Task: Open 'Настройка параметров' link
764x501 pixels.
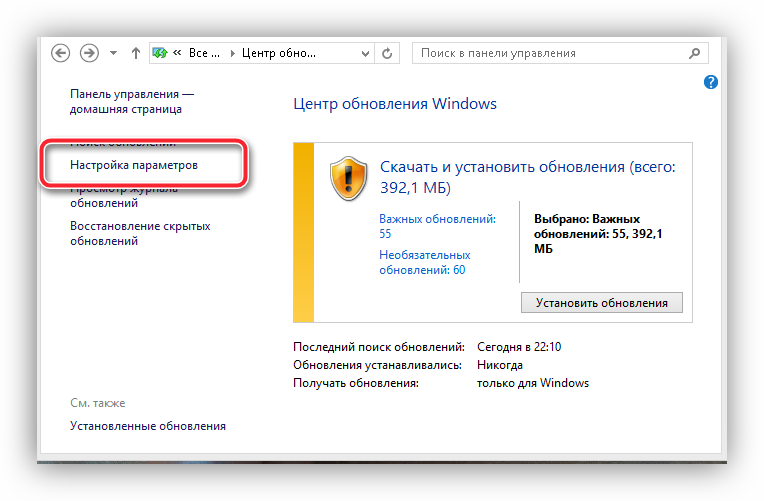Action: click(134, 165)
